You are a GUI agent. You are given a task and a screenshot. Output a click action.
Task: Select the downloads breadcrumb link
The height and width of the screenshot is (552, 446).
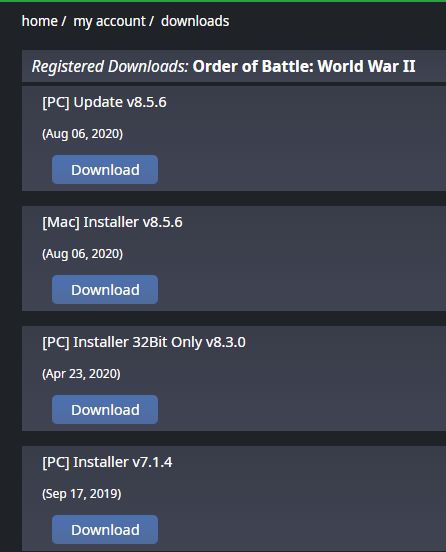tap(195, 21)
